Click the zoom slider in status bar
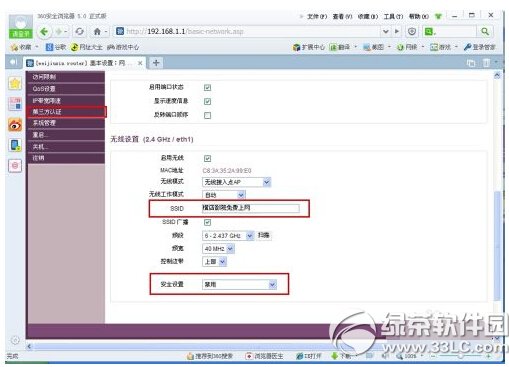 [x=460, y=356]
